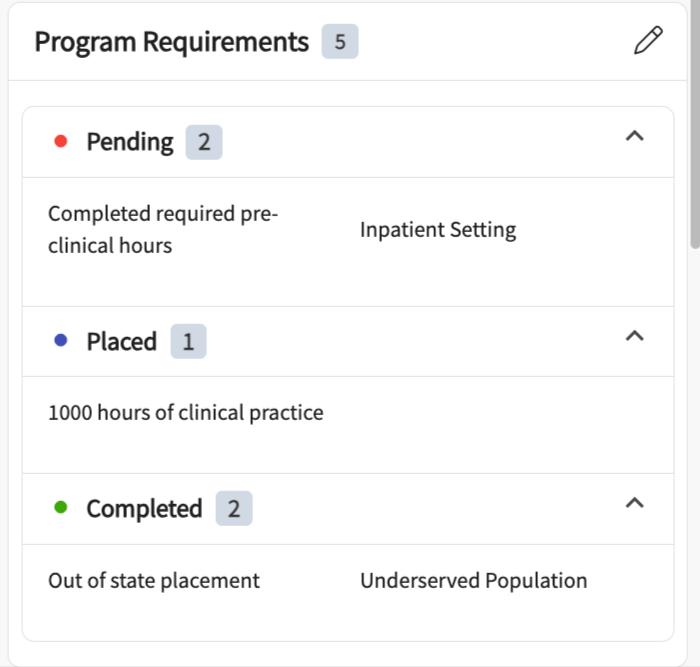Click the pencil edit icon
Screen dimensions: 700x667
648,42
